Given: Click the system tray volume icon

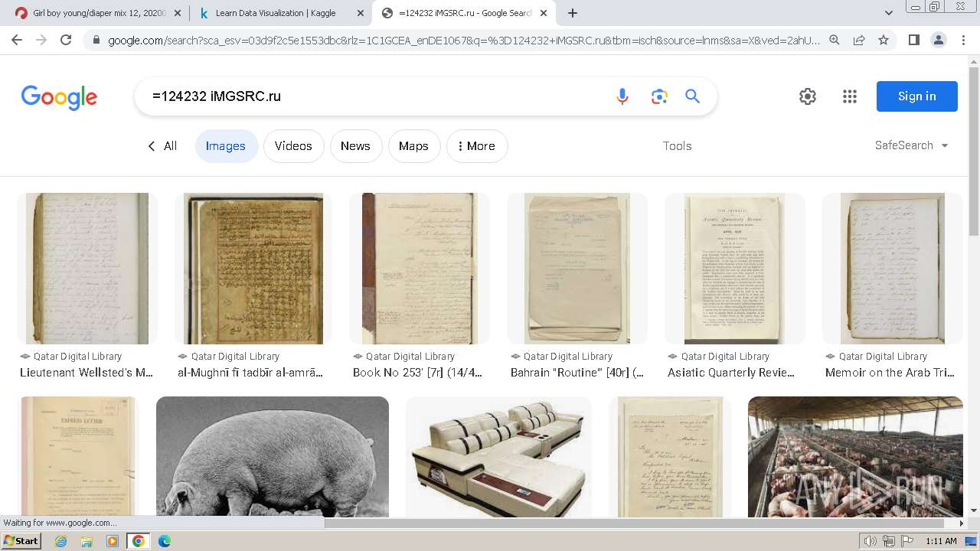Looking at the screenshot, I should [869, 541].
